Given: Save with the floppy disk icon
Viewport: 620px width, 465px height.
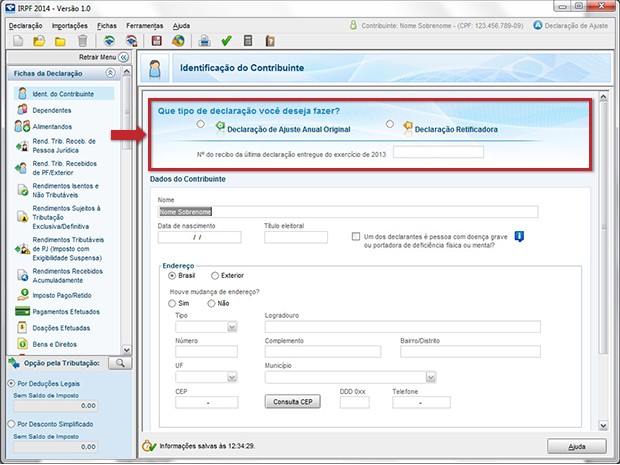Looking at the screenshot, I should tap(157, 41).
